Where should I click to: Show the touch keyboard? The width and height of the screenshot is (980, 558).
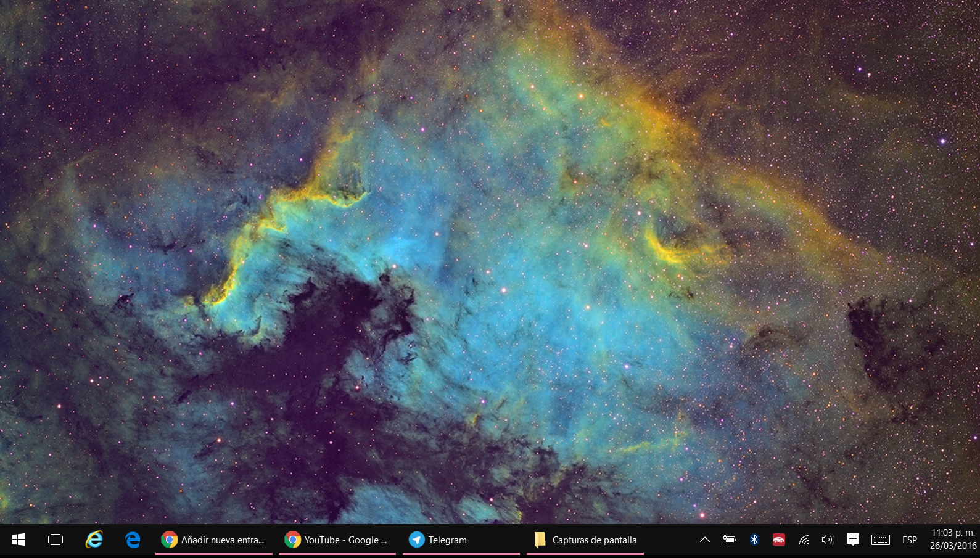(881, 540)
